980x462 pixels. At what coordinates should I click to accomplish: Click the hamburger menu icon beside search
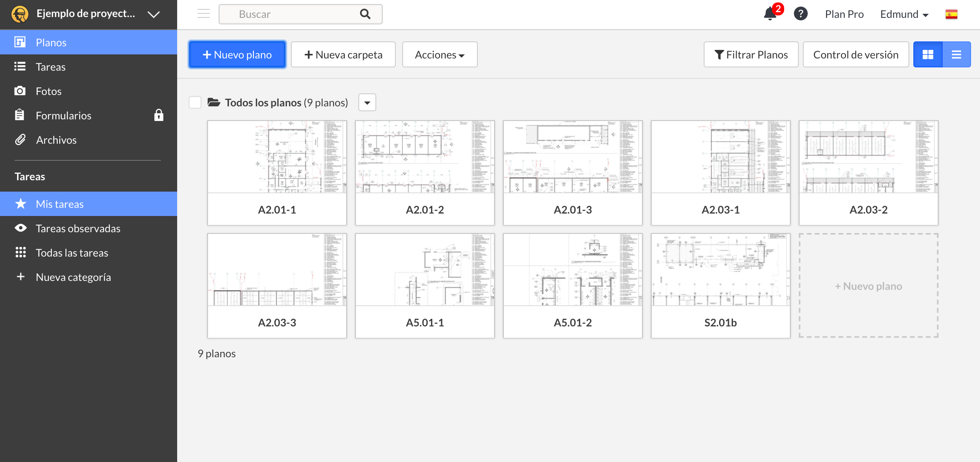pos(204,14)
